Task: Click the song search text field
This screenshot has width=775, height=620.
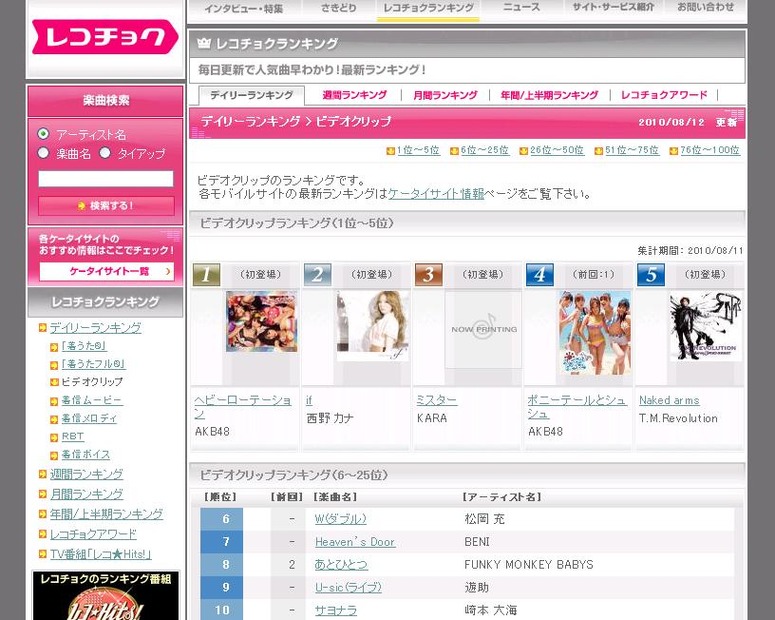Action: pyautogui.click(x=106, y=179)
